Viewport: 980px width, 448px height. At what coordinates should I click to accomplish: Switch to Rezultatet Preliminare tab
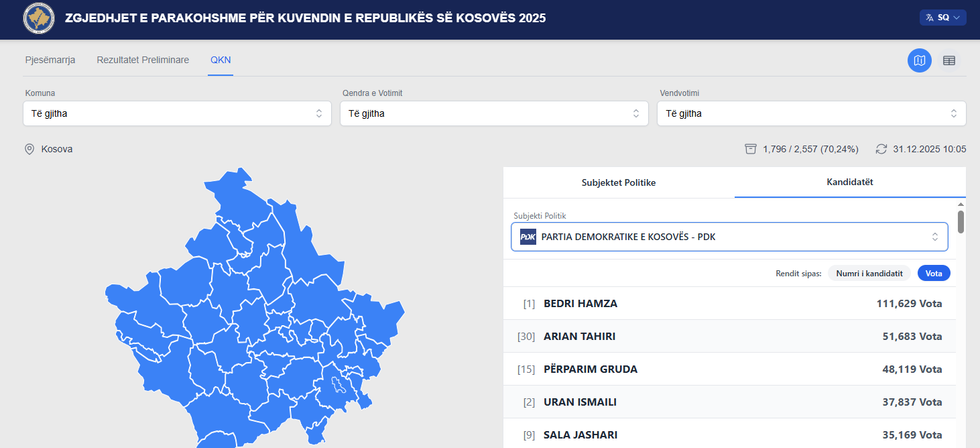pos(143,60)
